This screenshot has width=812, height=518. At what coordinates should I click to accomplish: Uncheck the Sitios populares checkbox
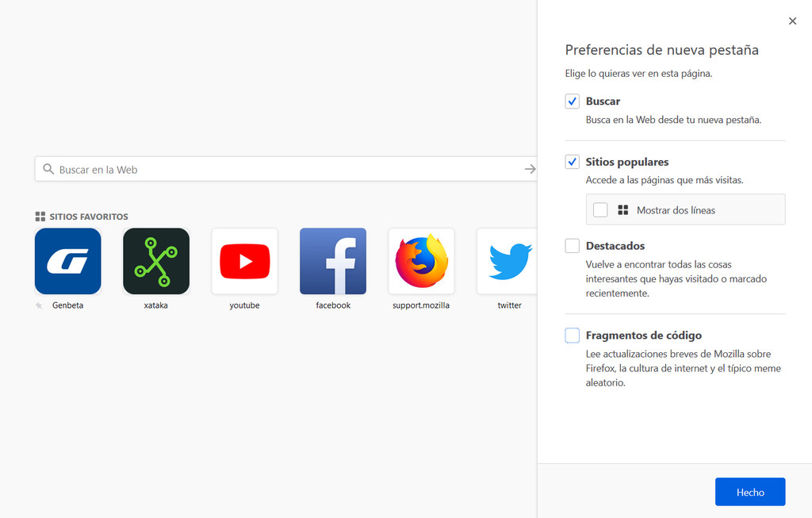[573, 162]
